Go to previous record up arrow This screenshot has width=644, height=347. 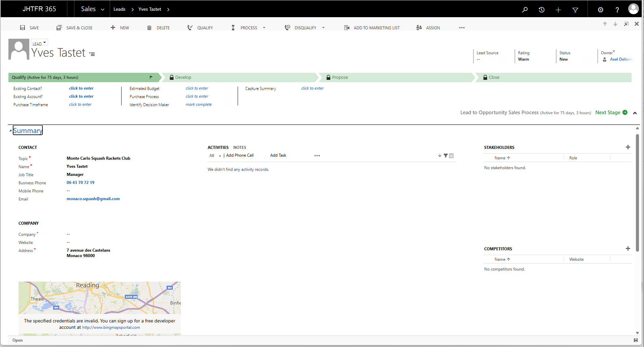(605, 24)
